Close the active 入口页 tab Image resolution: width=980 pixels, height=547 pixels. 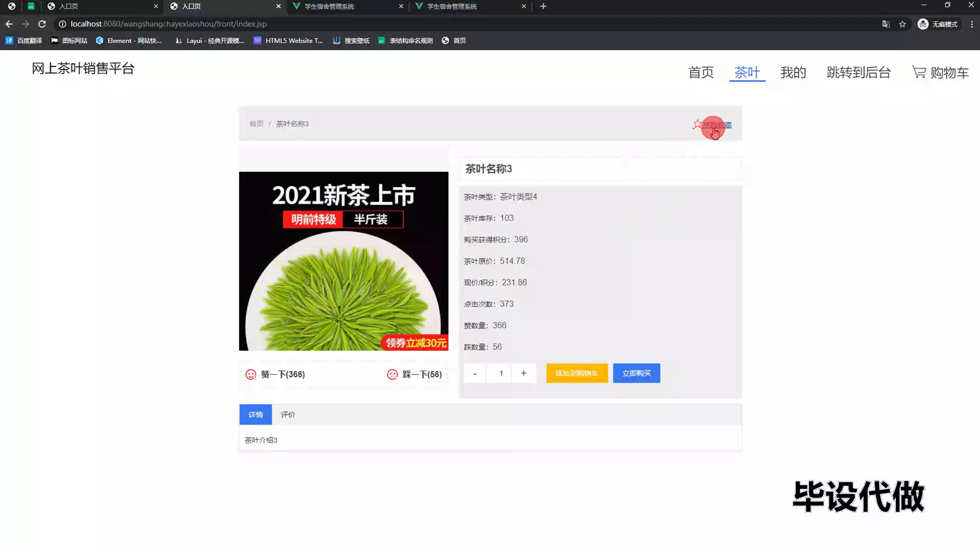coord(278,6)
